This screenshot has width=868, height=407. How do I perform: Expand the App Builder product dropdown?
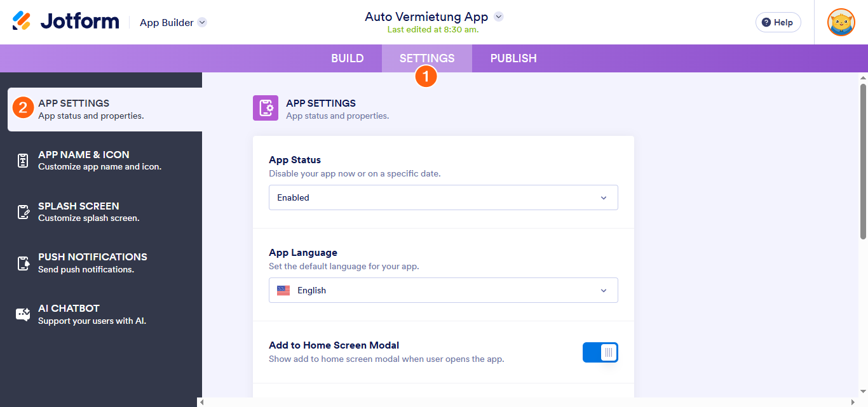[x=202, y=22]
